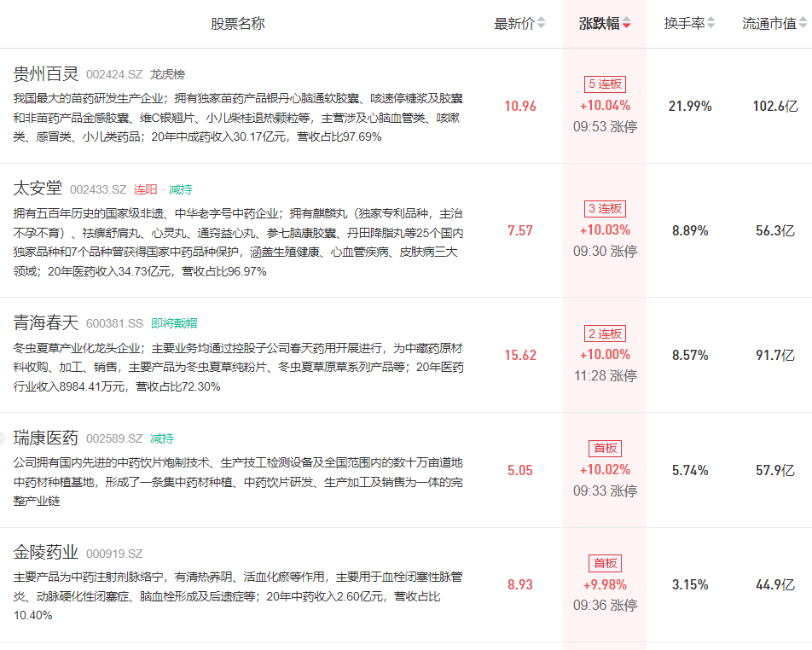Click turnover rate 3.15%
Screen dimensions: 812x650
pyautogui.click(x=690, y=584)
